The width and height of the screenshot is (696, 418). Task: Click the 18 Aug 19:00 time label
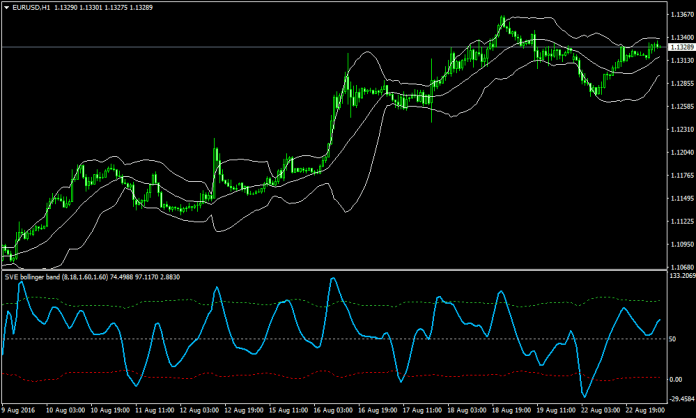click(x=513, y=410)
